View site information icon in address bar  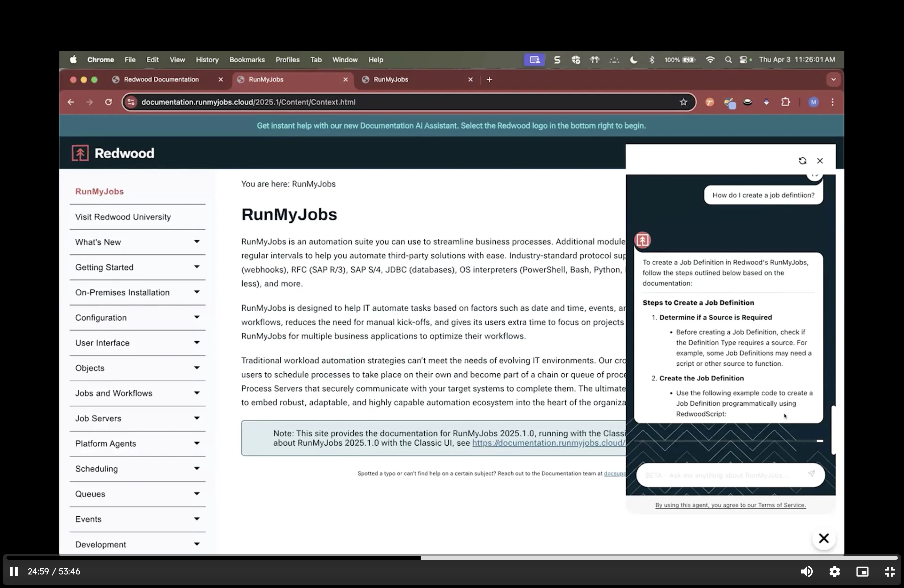click(x=131, y=102)
